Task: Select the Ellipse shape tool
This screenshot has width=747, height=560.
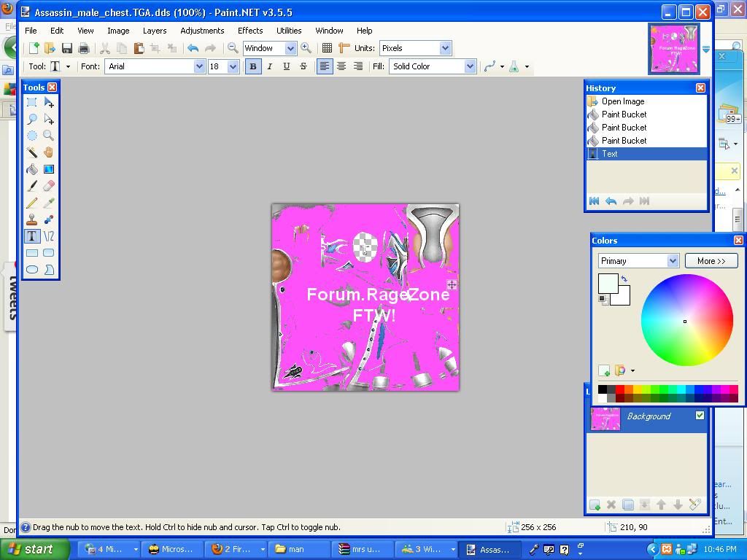Action: tap(32, 270)
